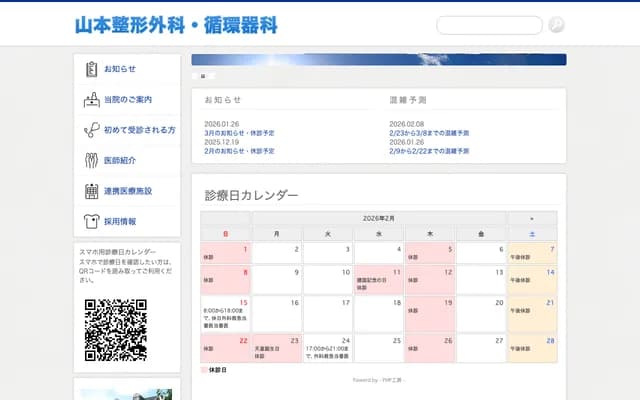Click the clipboard icon beside お知らせ
Viewport: 640px width, 400px height.
[92, 69]
